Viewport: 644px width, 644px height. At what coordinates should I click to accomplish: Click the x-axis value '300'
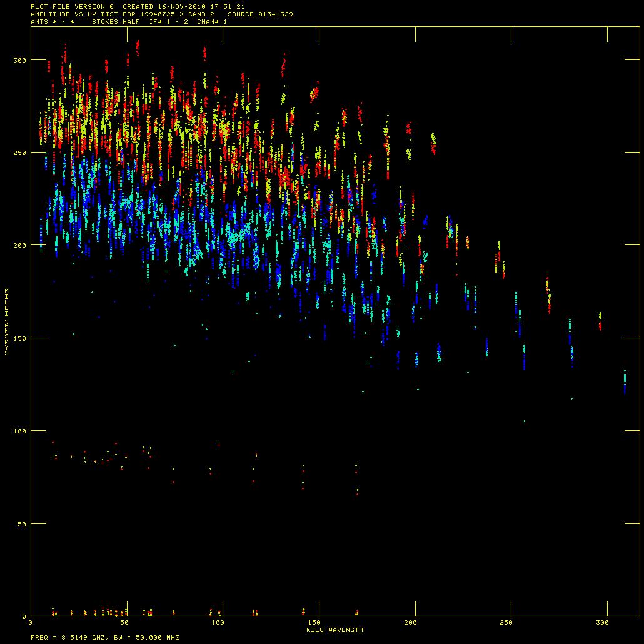[602, 623]
